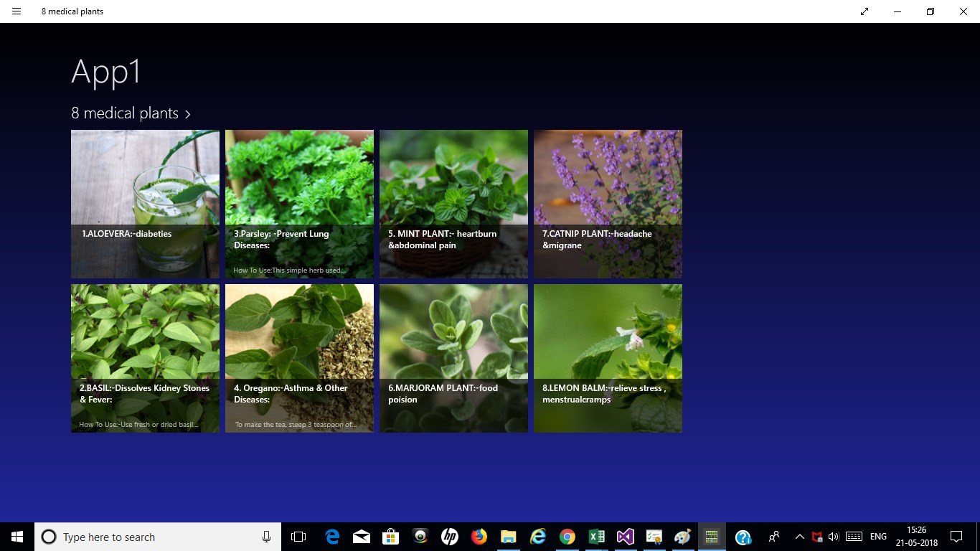The height and width of the screenshot is (551, 980).
Task: Launch Google Chrome
Action: point(567,536)
